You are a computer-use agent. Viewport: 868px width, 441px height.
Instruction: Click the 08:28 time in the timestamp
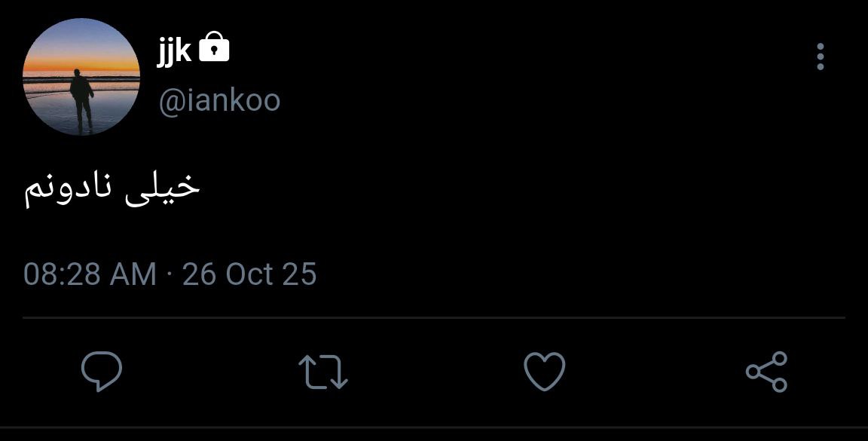coord(62,274)
